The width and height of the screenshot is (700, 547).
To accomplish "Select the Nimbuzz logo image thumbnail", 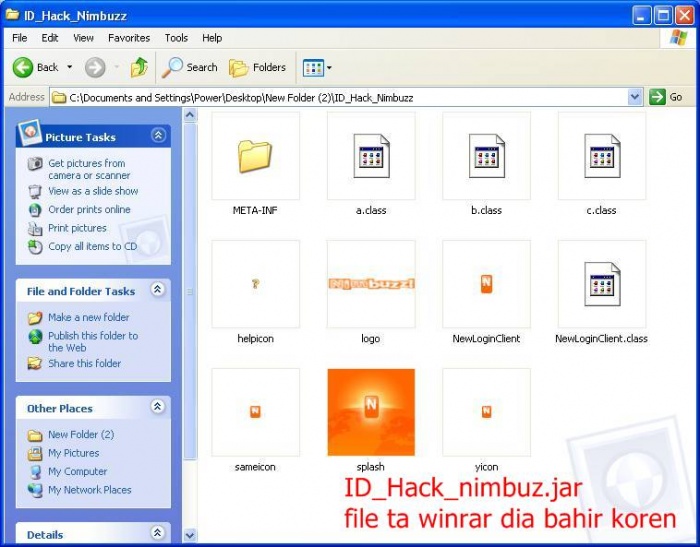I will pos(371,284).
